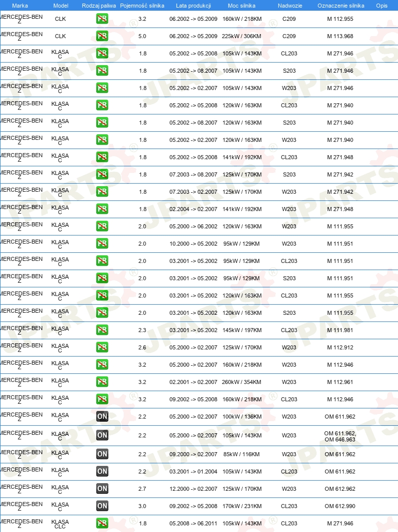This screenshot has height=532, width=398.
Task: Select engine code M 113.968
Action: point(340,36)
